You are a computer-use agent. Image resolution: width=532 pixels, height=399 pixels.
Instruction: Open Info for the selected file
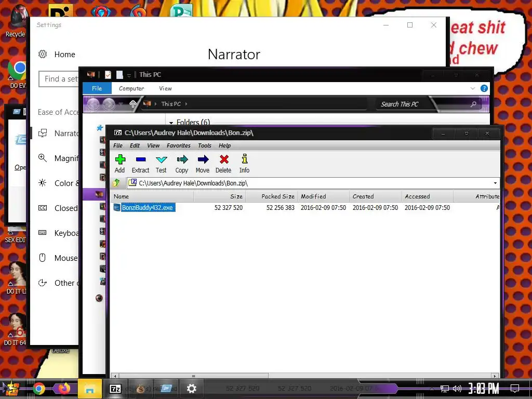[244, 164]
